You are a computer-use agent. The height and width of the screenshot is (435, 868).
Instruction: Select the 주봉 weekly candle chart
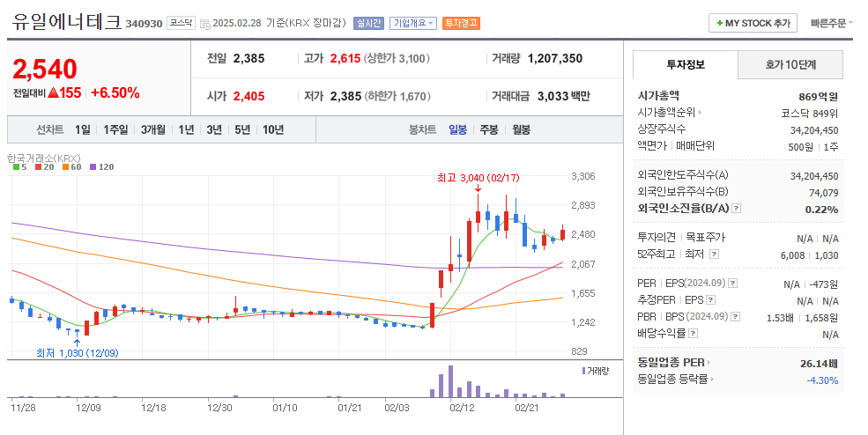pyautogui.click(x=489, y=129)
